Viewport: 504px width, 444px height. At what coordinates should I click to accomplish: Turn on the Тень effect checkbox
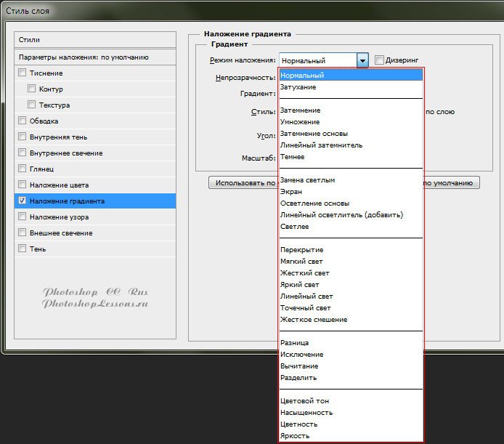[x=22, y=249]
